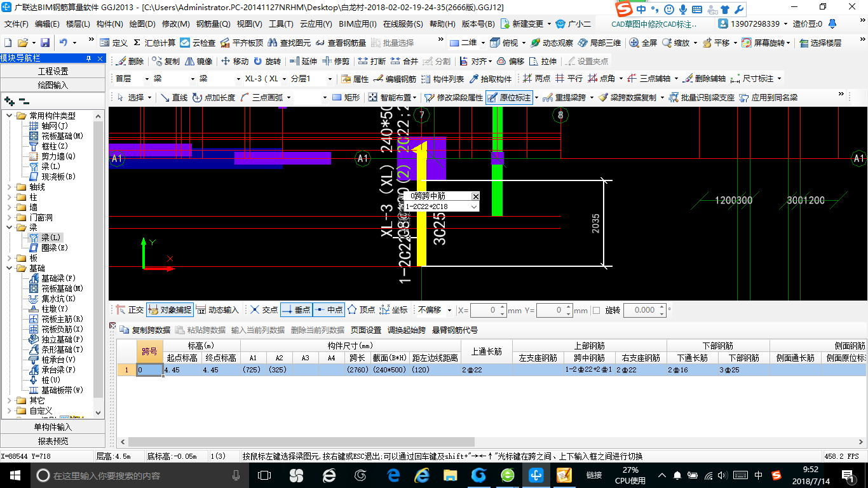Collapse the 基础 tree node
The width and height of the screenshot is (868, 488).
[x=10, y=268]
